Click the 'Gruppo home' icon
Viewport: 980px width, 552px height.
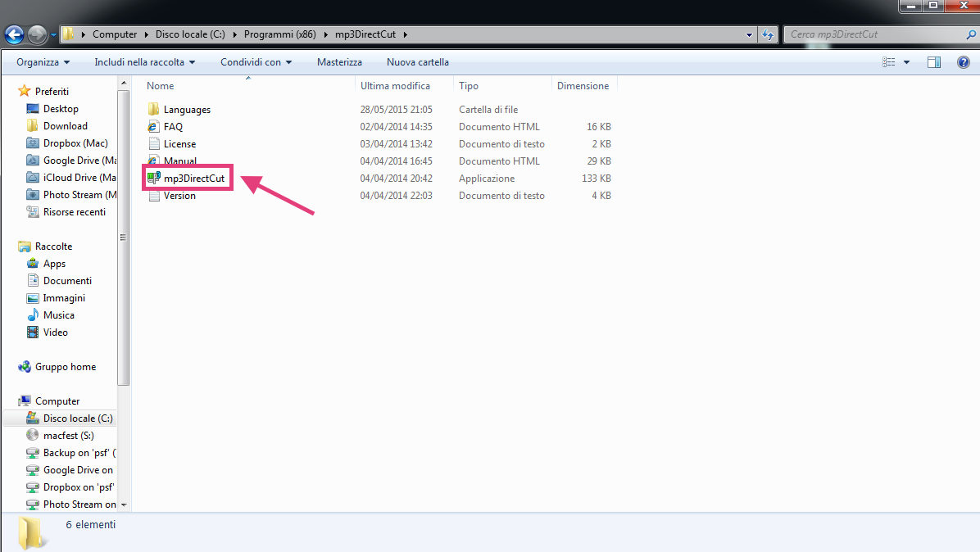(25, 367)
